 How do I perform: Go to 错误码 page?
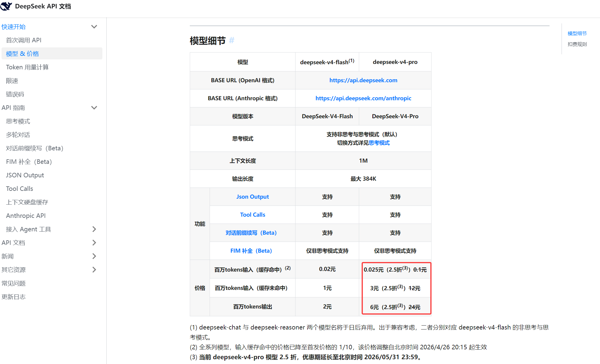[x=15, y=94]
